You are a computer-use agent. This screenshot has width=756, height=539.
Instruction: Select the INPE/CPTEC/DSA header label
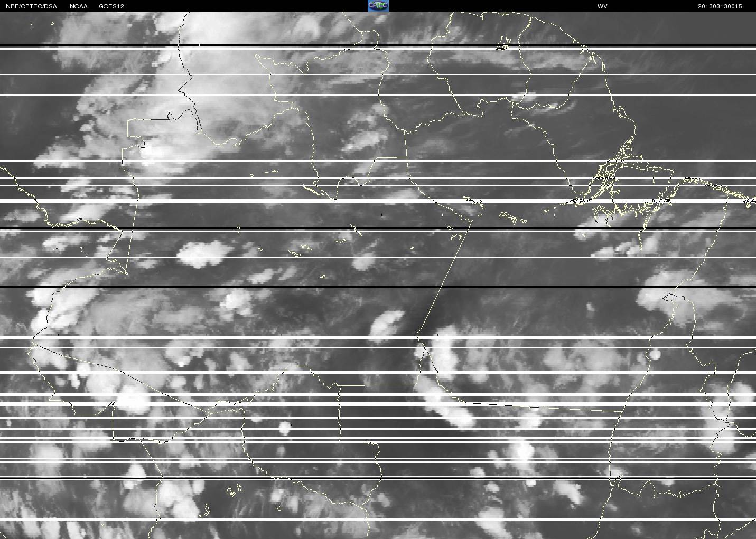(31, 6)
